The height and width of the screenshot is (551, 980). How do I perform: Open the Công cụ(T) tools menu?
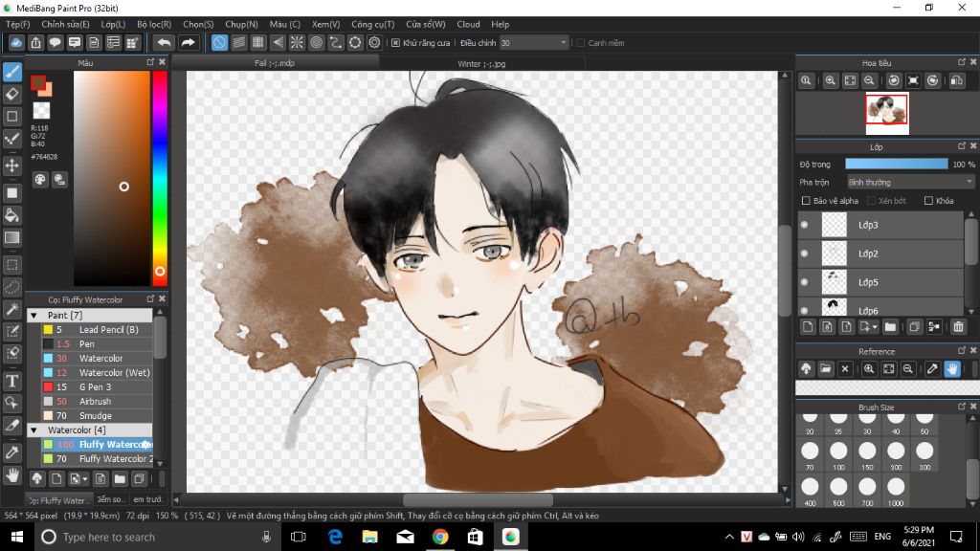click(372, 24)
